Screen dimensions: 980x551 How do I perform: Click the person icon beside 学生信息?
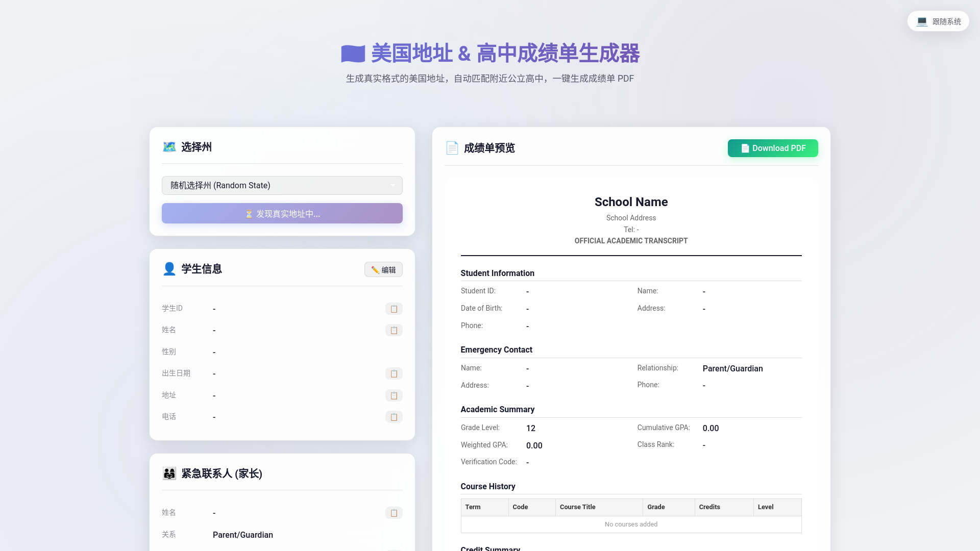pyautogui.click(x=169, y=269)
